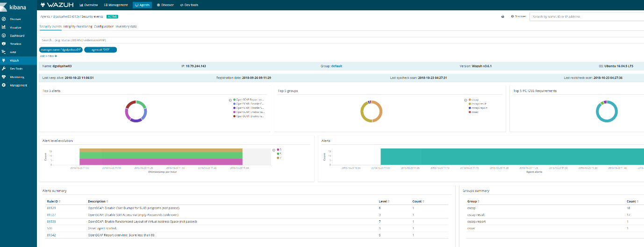Open the Inventory data tab
Image resolution: width=644 pixels, height=247 pixels.
(126, 27)
